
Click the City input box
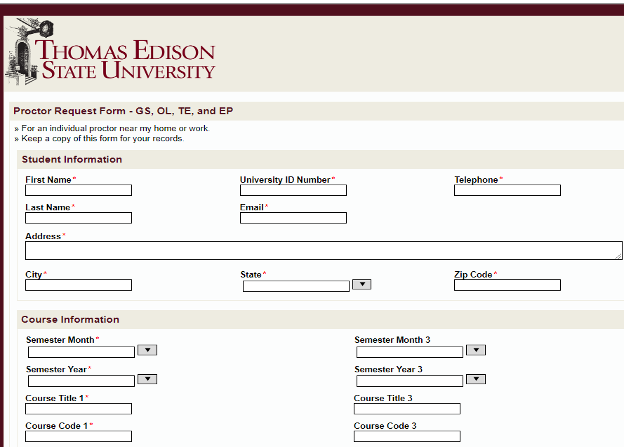(x=78, y=285)
